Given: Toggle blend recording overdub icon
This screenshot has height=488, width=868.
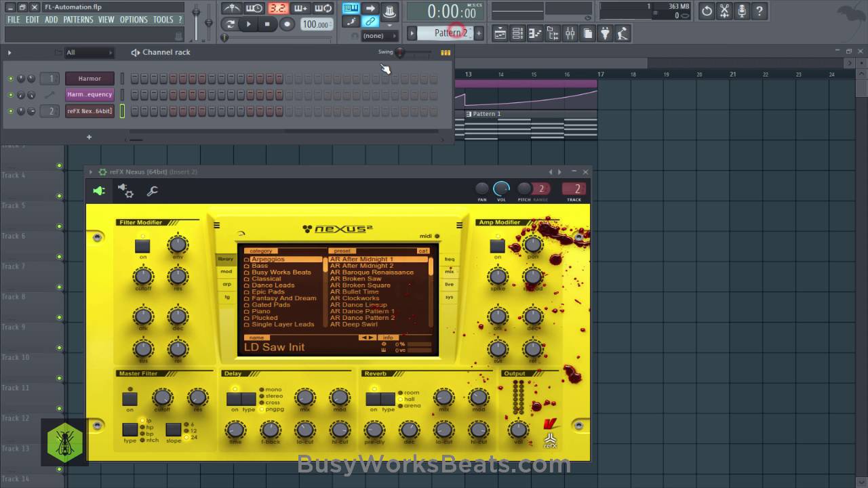Looking at the screenshot, I should pos(300,8).
